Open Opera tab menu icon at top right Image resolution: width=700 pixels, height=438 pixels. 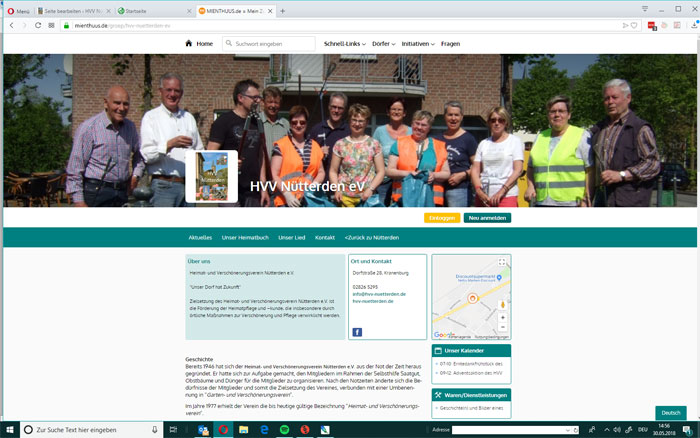pos(645,9)
